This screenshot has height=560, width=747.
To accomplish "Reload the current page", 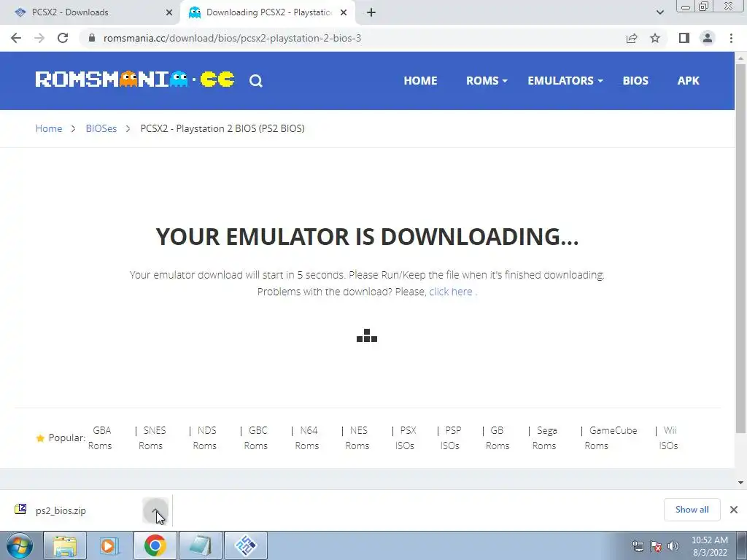I will (x=63, y=38).
